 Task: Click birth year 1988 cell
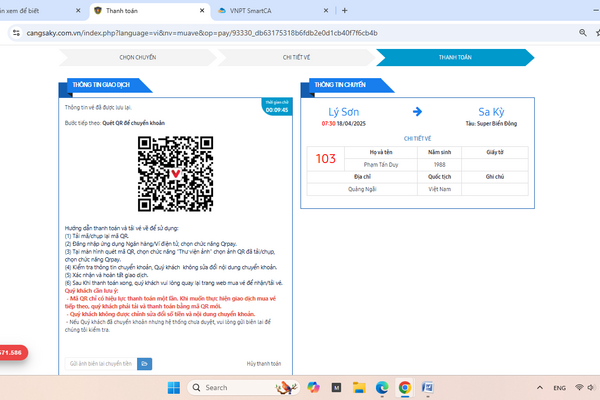439,165
